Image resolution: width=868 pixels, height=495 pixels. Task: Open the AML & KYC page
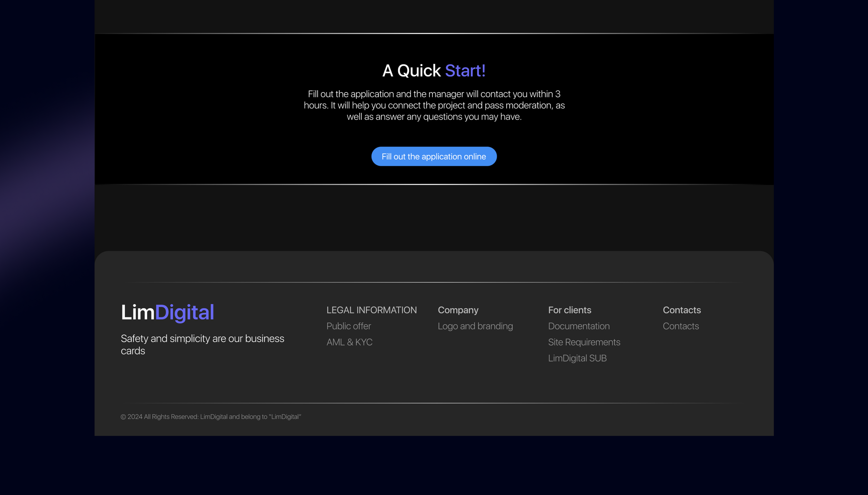349,342
